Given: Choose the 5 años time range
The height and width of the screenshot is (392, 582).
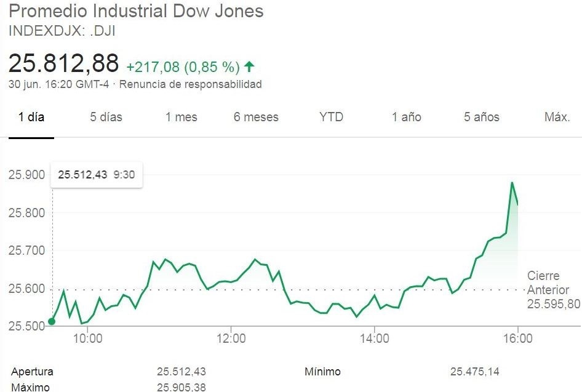Looking at the screenshot, I should tap(482, 117).
